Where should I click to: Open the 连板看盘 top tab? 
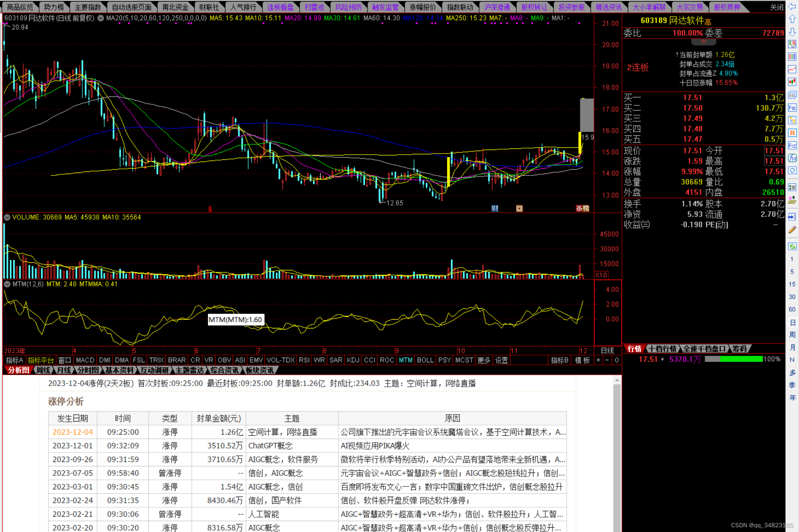(x=280, y=7)
